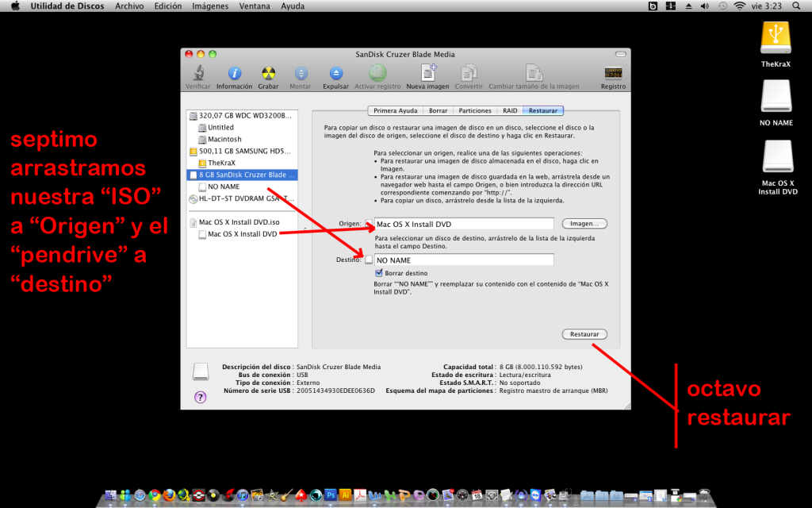Click the eject menu bar icon
The image size is (812, 508).
click(x=688, y=6)
